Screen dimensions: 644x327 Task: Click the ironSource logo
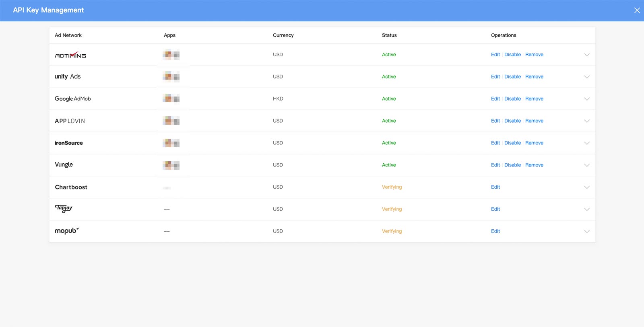point(69,143)
